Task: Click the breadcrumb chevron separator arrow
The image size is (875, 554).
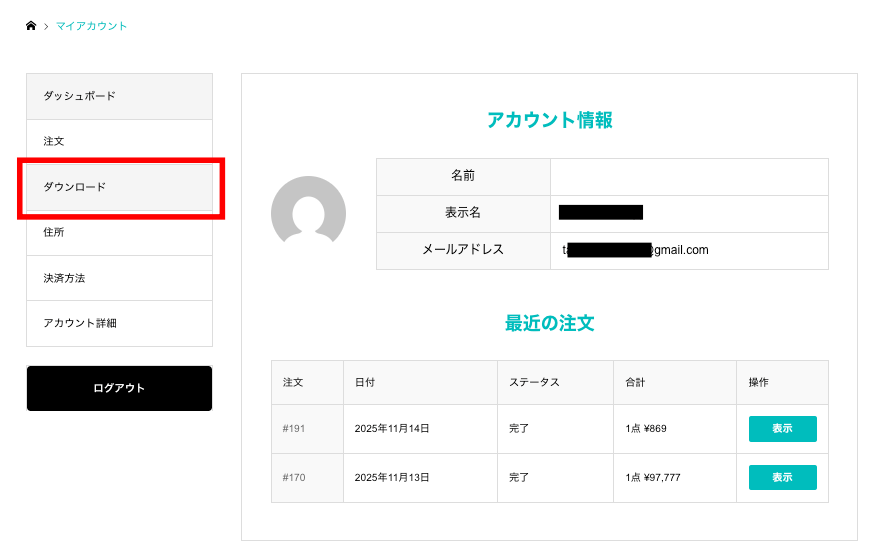Action: [x=46, y=26]
